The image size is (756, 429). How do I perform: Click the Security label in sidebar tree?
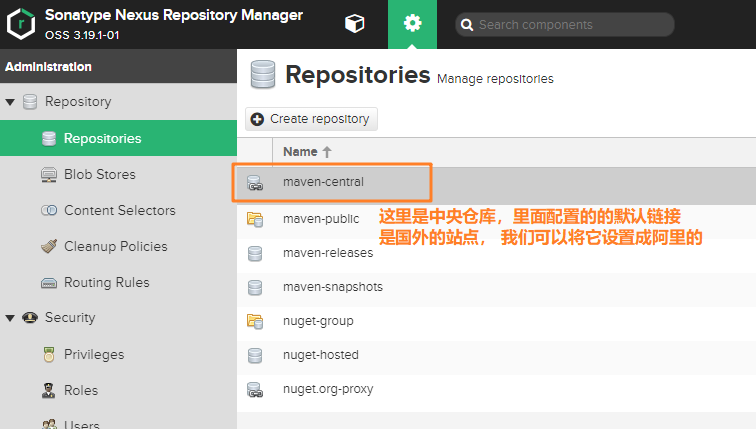70,318
